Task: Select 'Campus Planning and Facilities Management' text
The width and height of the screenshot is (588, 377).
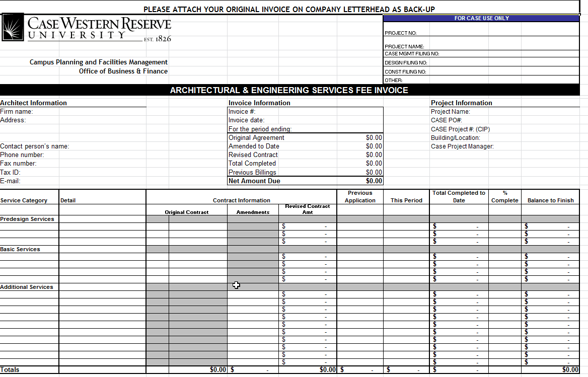Action: [99, 62]
